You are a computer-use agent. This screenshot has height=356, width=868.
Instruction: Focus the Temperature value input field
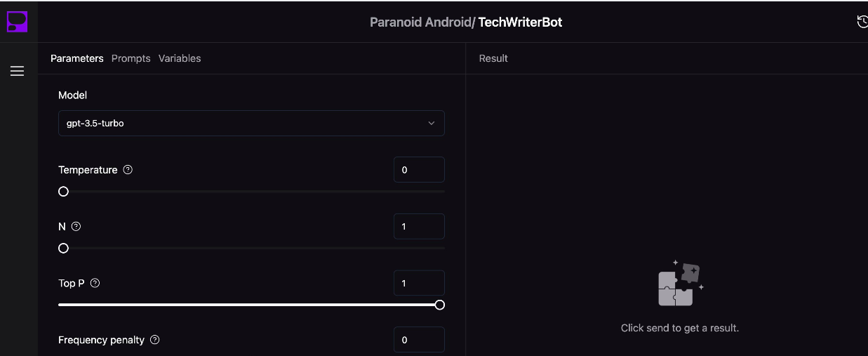coord(419,170)
